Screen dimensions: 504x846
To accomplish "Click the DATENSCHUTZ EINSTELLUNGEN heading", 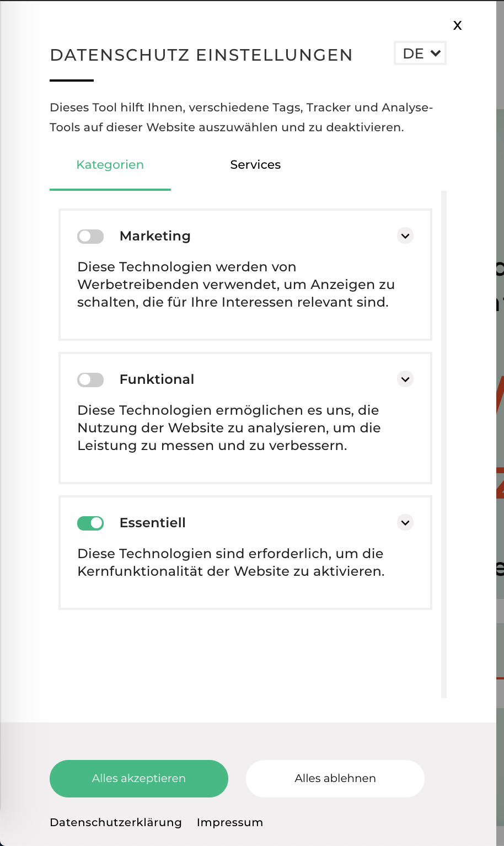I will (201, 55).
